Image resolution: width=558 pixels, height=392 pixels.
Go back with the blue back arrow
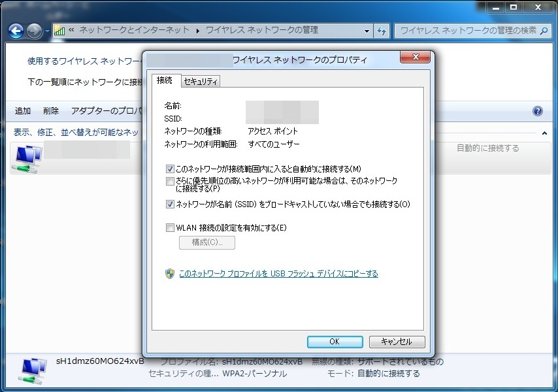tap(16, 31)
